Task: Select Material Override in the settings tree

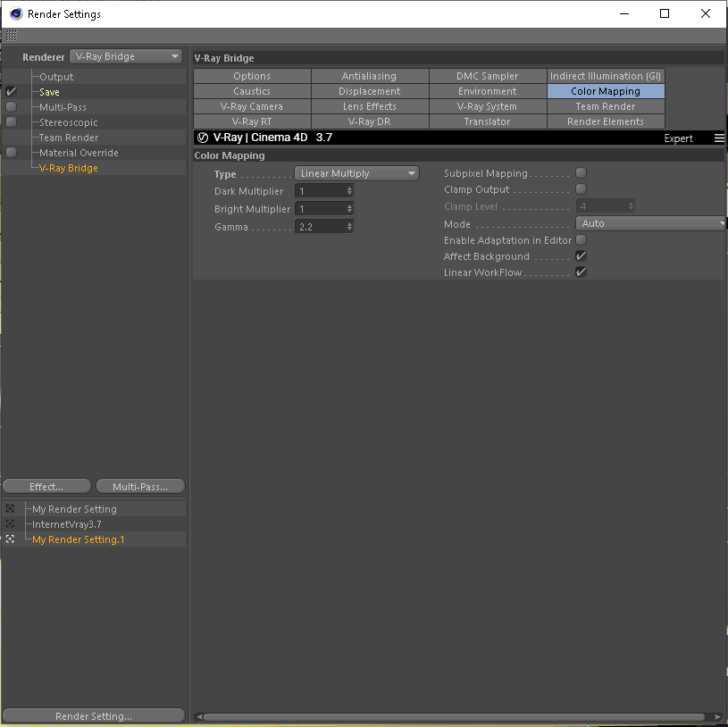Action: click(x=79, y=153)
